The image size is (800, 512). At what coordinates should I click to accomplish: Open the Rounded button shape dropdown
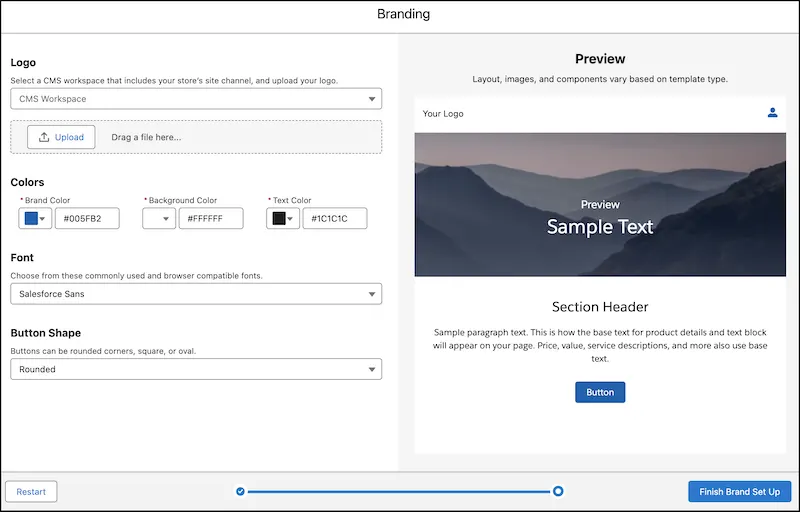click(x=196, y=369)
